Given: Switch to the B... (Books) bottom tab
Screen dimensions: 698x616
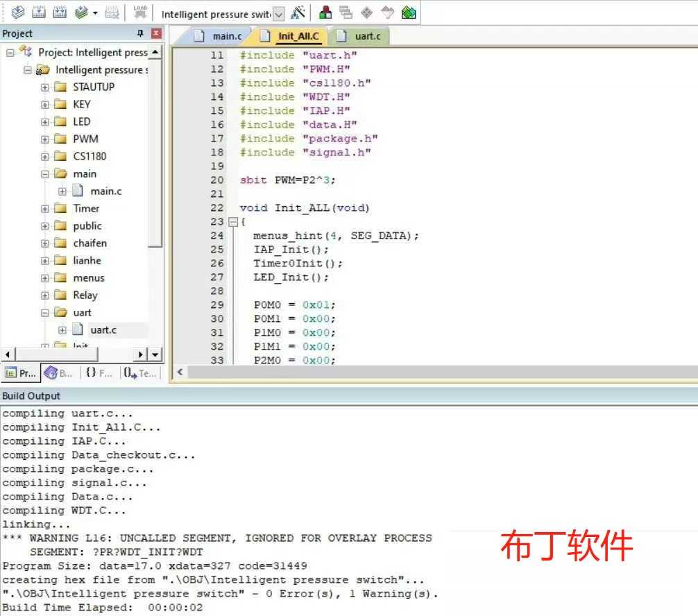Looking at the screenshot, I should [59, 373].
